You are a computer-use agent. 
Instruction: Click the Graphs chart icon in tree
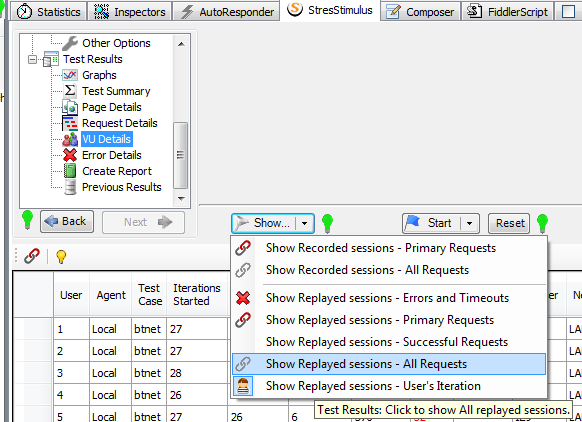point(70,75)
